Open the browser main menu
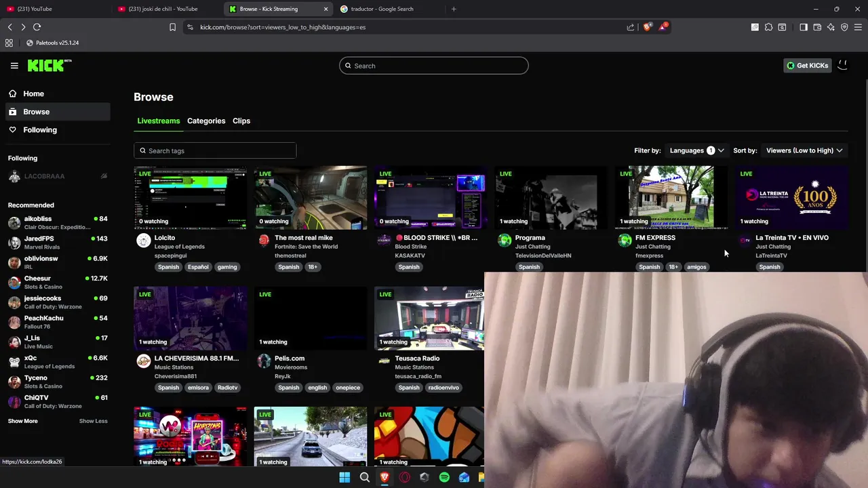The image size is (868, 488). click(858, 27)
